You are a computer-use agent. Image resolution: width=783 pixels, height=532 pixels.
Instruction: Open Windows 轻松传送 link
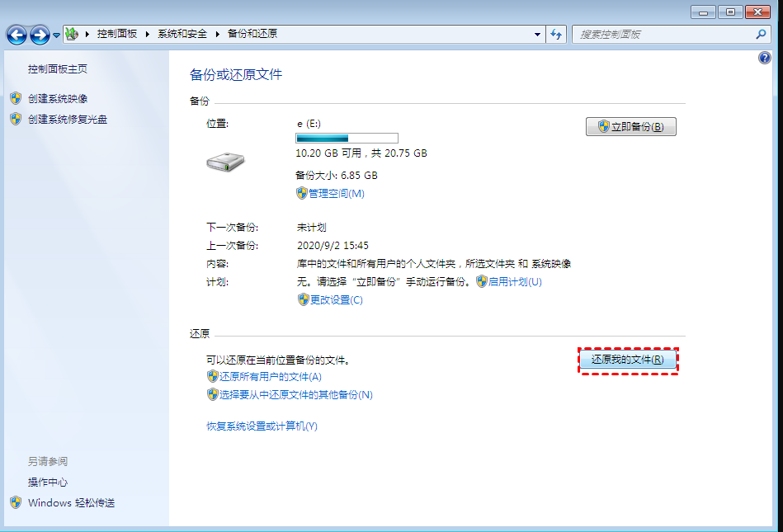tap(72, 502)
